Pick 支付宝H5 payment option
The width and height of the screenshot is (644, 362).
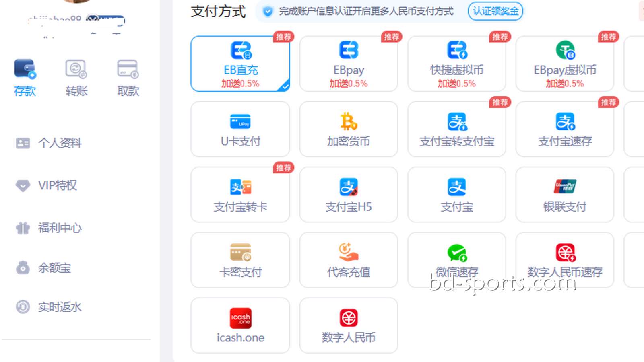pyautogui.click(x=349, y=195)
